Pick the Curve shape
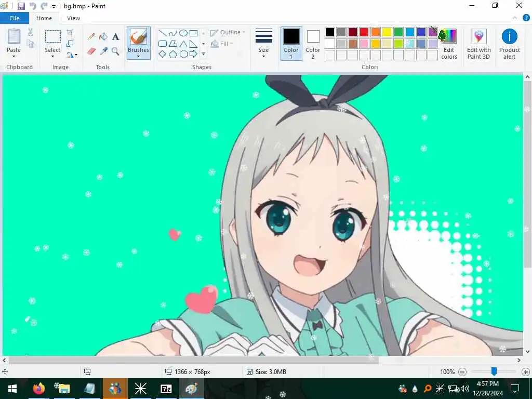532x399 pixels. (x=172, y=33)
